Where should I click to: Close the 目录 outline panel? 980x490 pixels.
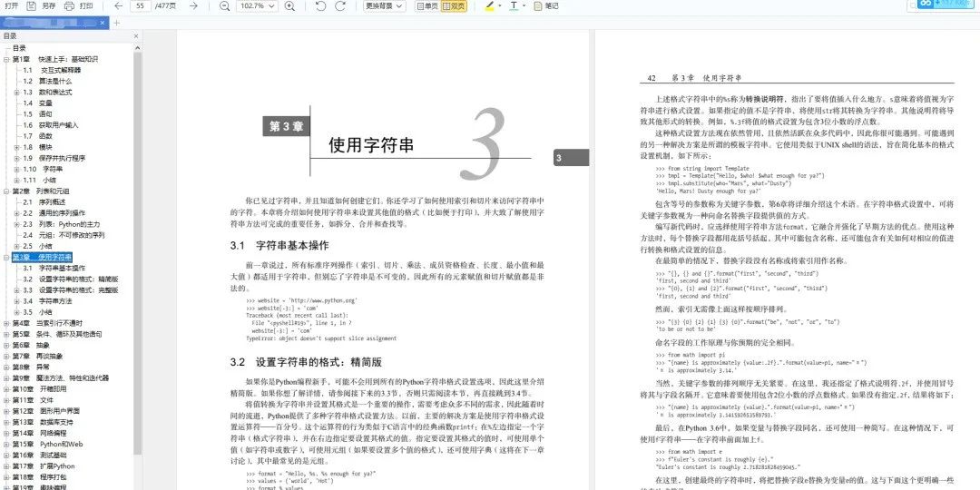coord(136,36)
